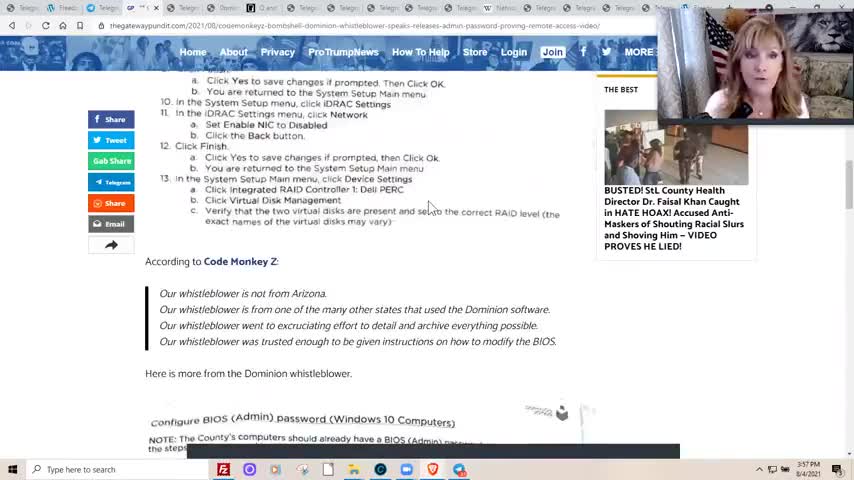Open the browser home page icon

click(63, 26)
